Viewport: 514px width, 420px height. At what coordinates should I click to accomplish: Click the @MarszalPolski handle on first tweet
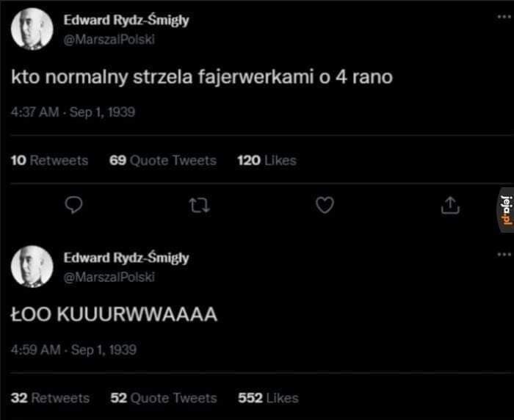109,40
